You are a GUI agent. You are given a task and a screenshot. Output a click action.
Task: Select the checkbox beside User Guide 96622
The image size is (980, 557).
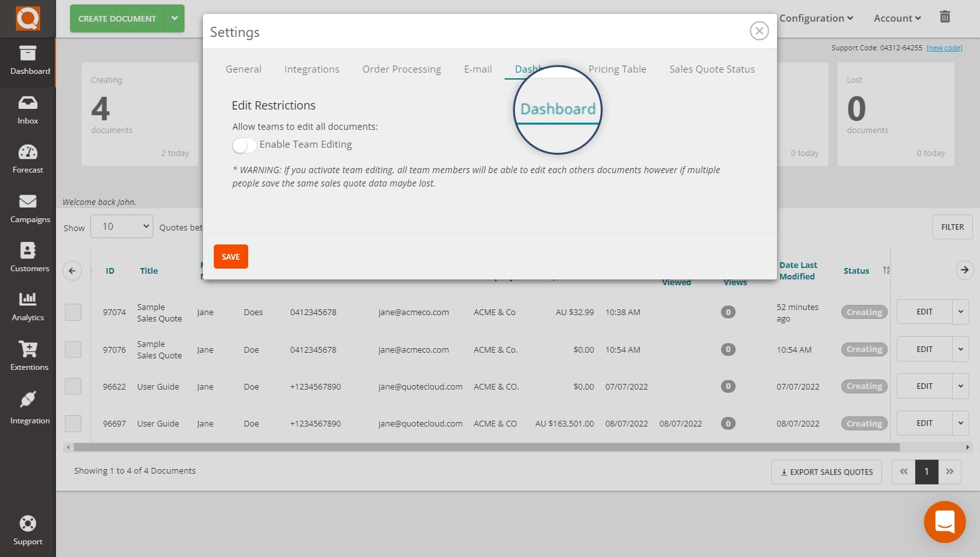coord(73,386)
